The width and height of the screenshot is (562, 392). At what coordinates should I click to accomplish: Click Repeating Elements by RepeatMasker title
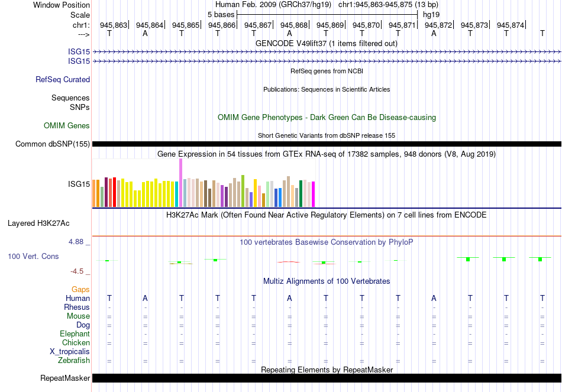(327, 370)
